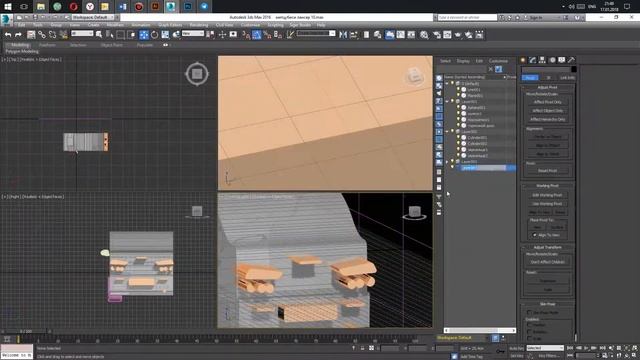The width and height of the screenshot is (640, 360).
Task: Click the Affect Object Only button
Action: click(547, 111)
